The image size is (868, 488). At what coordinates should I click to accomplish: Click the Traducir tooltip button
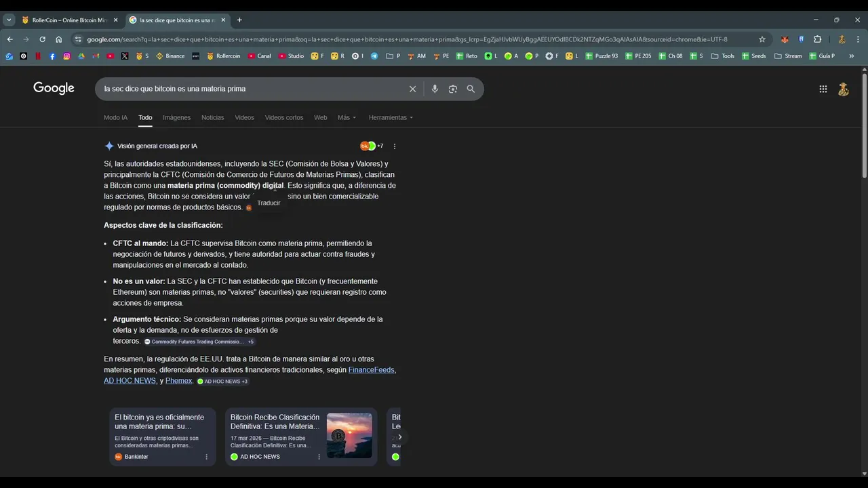point(269,203)
